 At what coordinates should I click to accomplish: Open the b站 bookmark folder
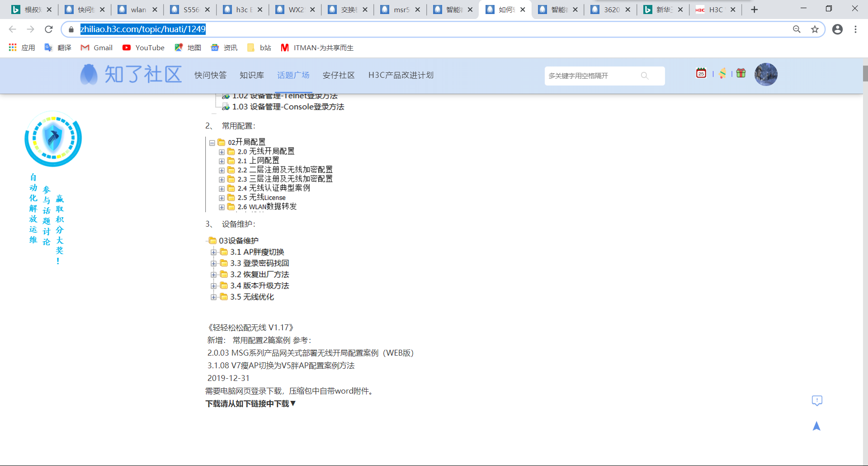259,48
